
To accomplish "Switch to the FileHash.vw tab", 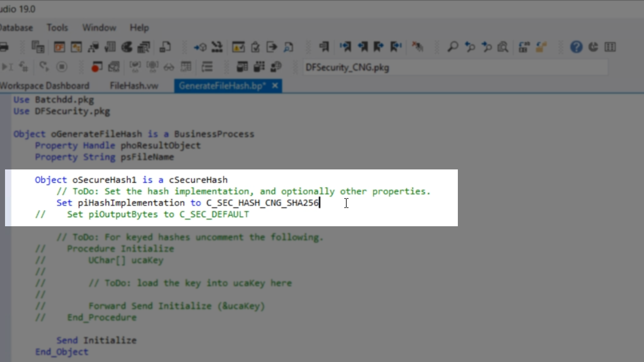I will pyautogui.click(x=134, y=86).
